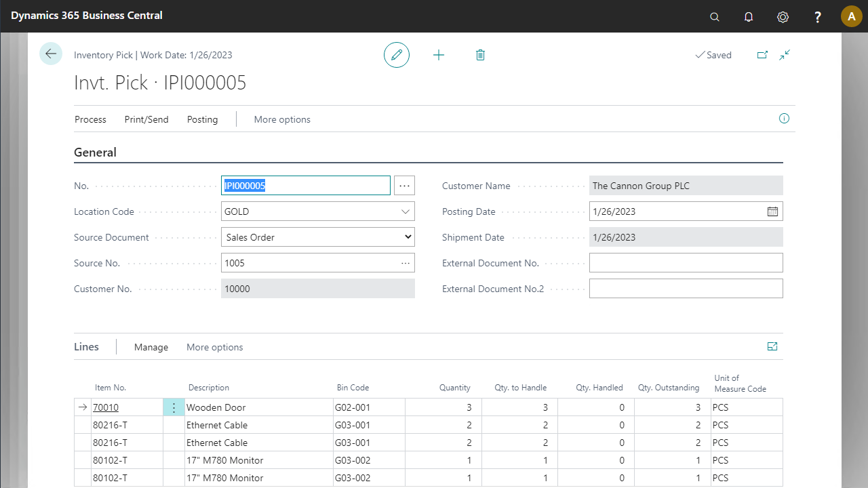Click the Unit of Measure Code header
This screenshot has width=868, height=488.
(x=740, y=384)
